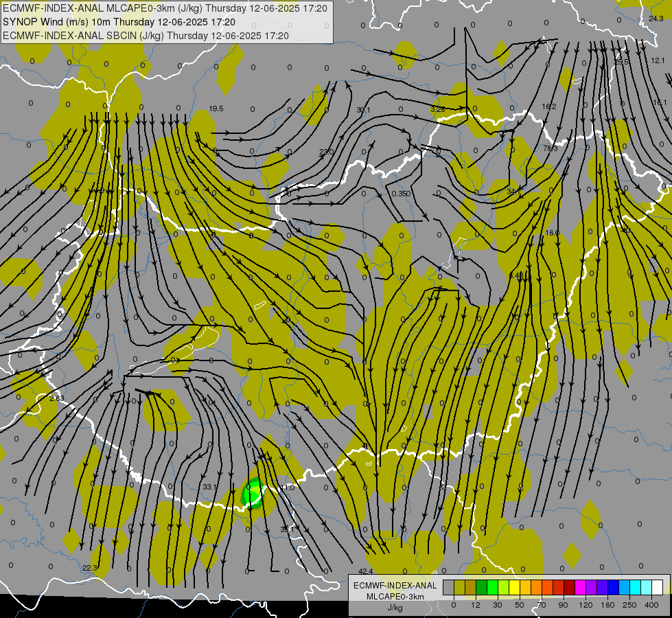This screenshot has height=618, width=672.
Task: Select the legend tick label '30'
Action: 498,605
